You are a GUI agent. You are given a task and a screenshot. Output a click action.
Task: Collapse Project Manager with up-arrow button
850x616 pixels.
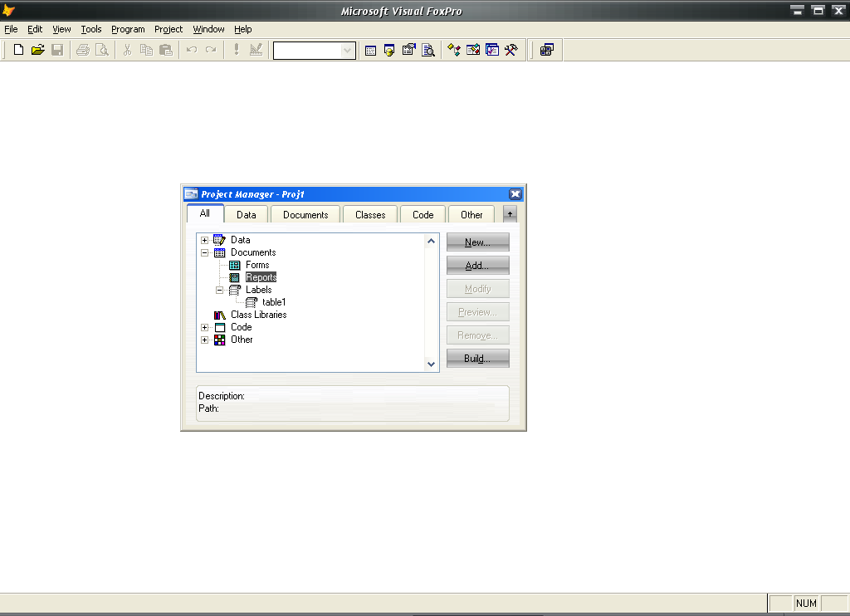tap(510, 214)
